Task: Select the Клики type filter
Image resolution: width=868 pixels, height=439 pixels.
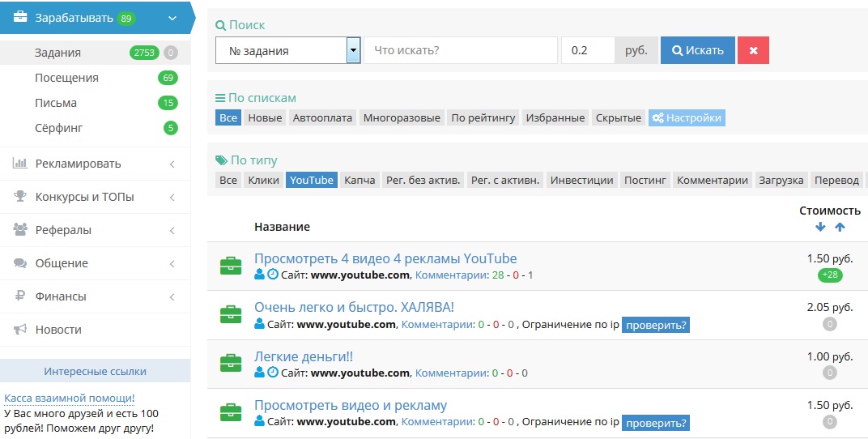Action: [x=263, y=180]
